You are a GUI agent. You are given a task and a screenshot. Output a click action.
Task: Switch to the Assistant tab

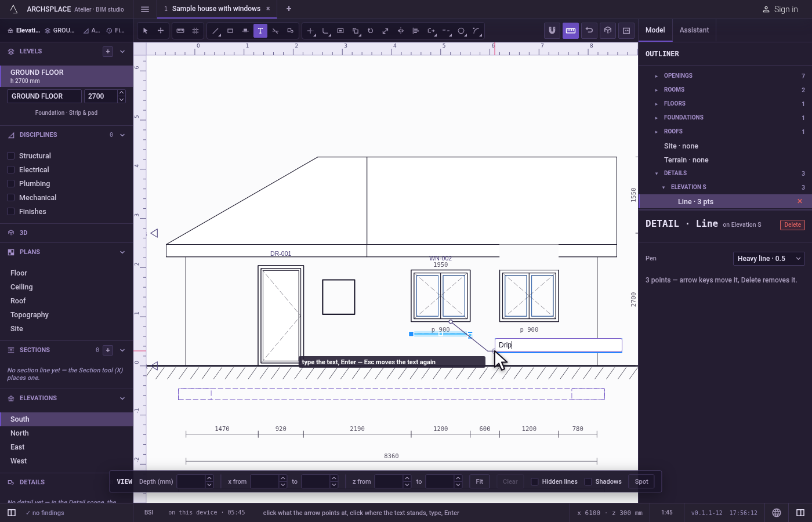tap(694, 30)
